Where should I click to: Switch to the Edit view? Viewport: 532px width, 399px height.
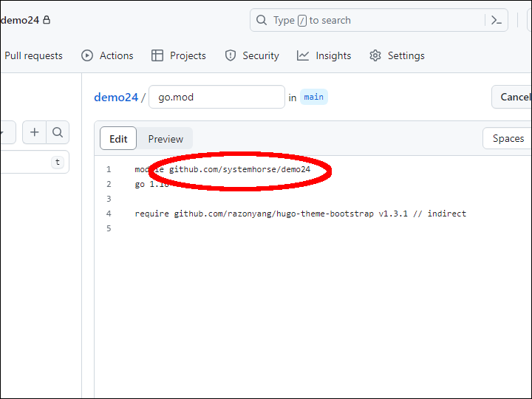pos(118,138)
